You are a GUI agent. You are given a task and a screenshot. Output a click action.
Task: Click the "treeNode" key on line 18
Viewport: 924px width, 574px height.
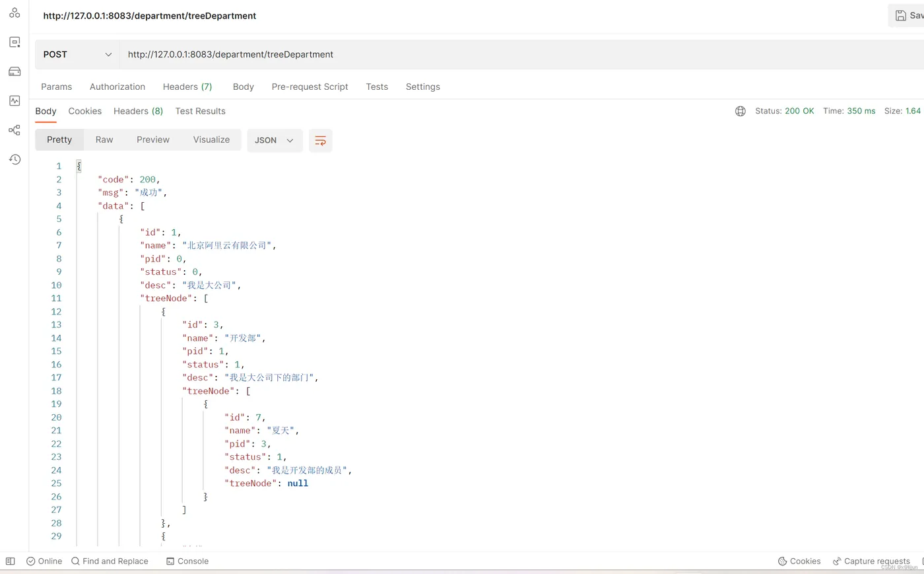coord(209,391)
